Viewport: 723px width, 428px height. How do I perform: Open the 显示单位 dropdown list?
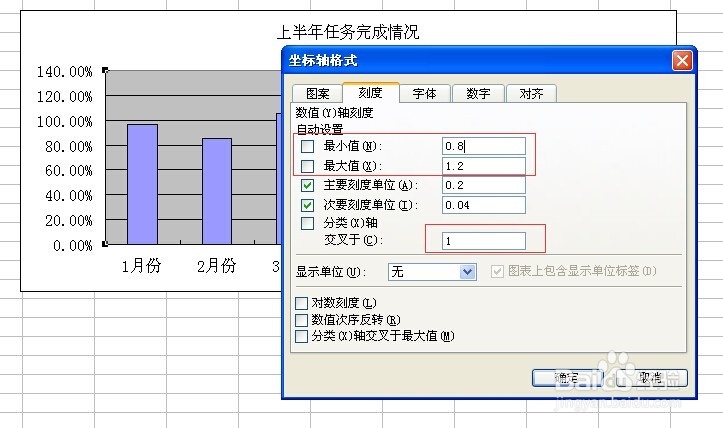coord(467,272)
